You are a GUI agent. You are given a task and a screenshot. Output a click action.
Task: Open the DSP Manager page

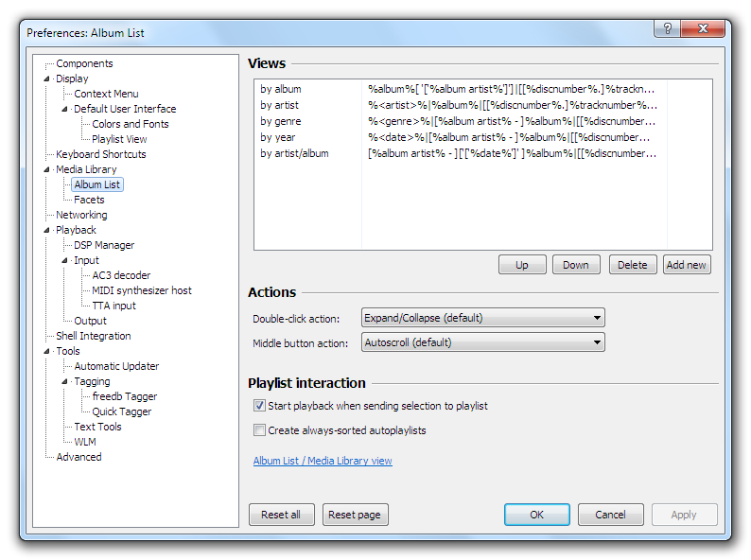104,245
